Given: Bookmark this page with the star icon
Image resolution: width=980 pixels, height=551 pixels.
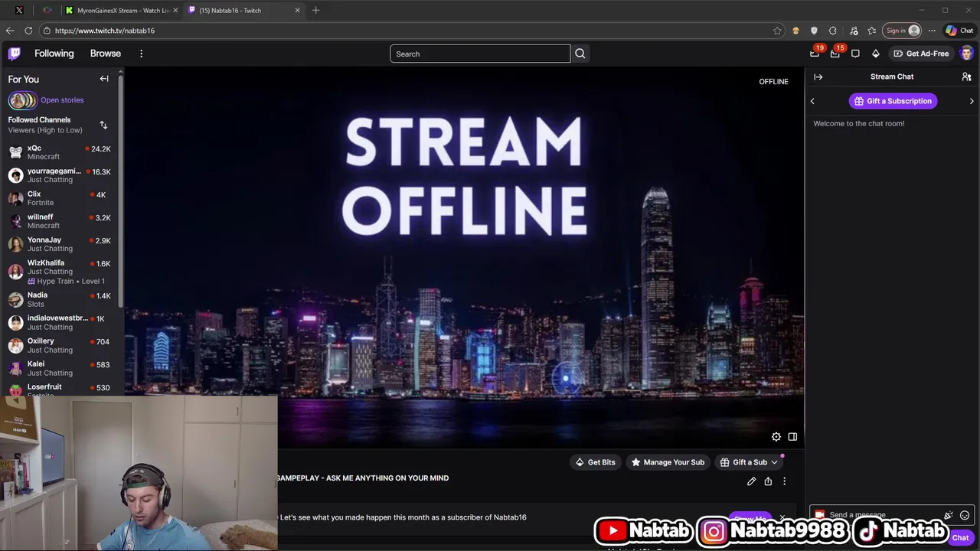Looking at the screenshot, I should click(777, 31).
